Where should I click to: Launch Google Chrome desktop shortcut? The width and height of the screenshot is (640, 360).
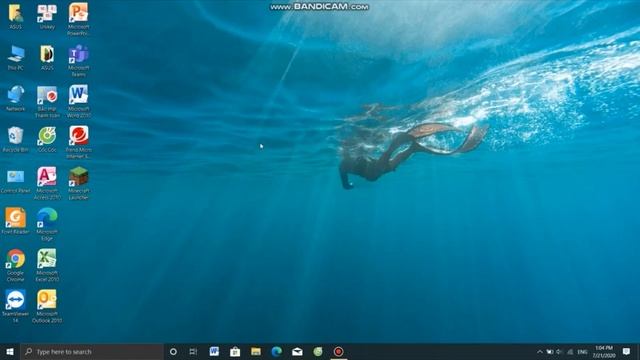[16, 265]
